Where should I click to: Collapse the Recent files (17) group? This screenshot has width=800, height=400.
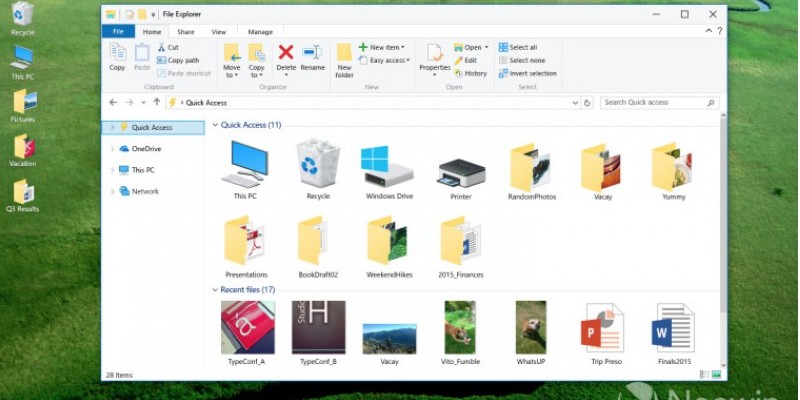tap(215, 290)
